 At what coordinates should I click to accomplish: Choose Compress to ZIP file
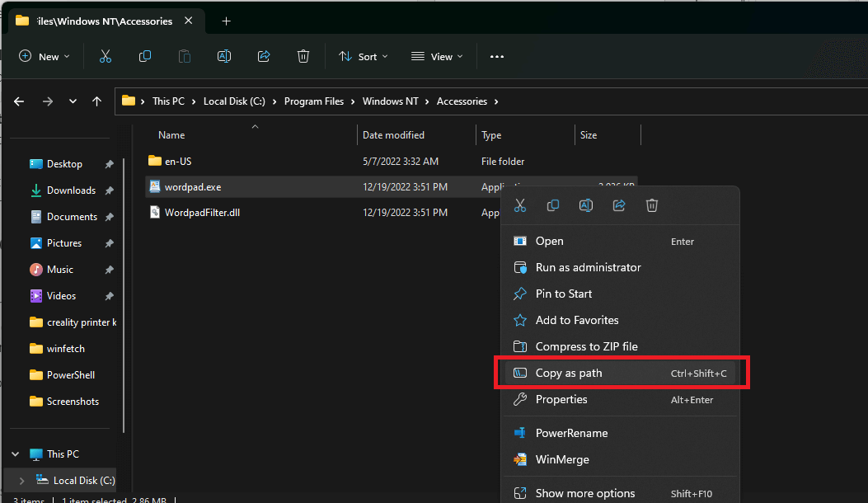pyautogui.click(x=620, y=347)
